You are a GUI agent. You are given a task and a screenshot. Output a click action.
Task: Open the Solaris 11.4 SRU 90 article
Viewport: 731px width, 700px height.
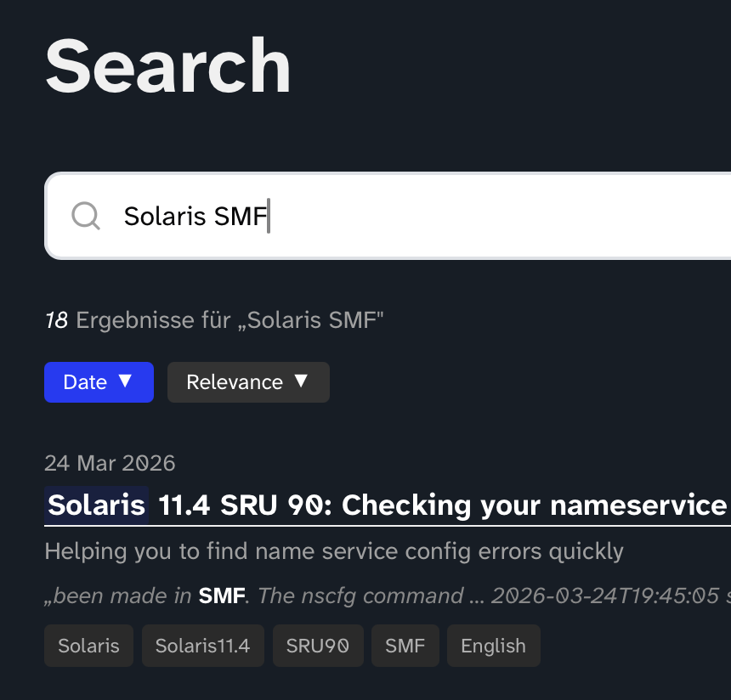(x=340, y=505)
